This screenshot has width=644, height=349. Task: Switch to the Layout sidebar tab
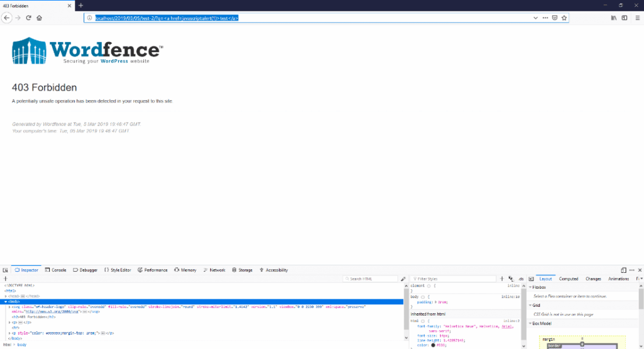click(545, 279)
